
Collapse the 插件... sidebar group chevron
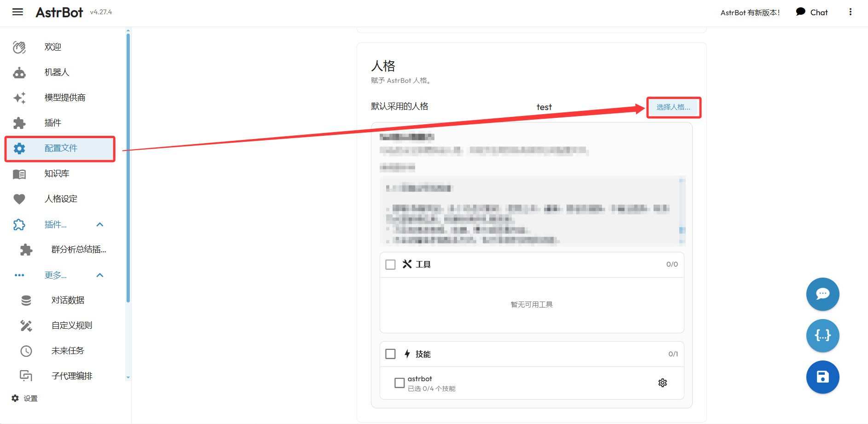[100, 225]
